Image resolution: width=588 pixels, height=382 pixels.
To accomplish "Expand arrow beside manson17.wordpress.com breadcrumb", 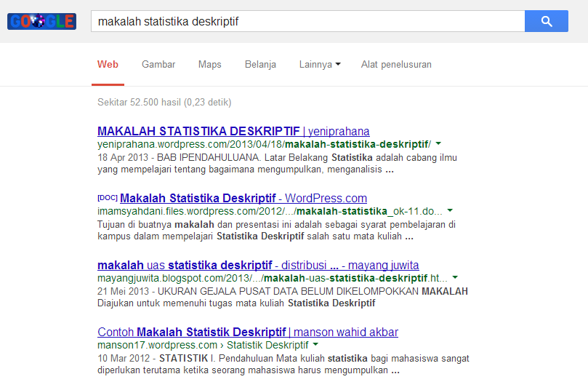I will click(315, 344).
